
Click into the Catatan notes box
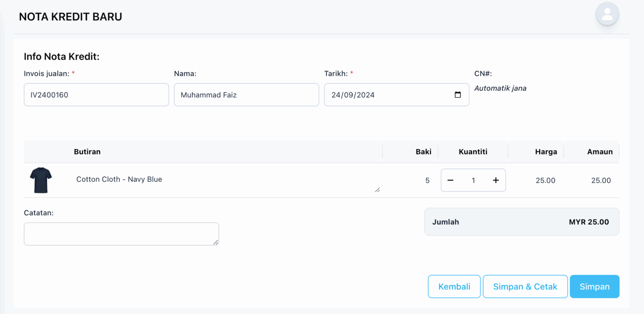(121, 234)
